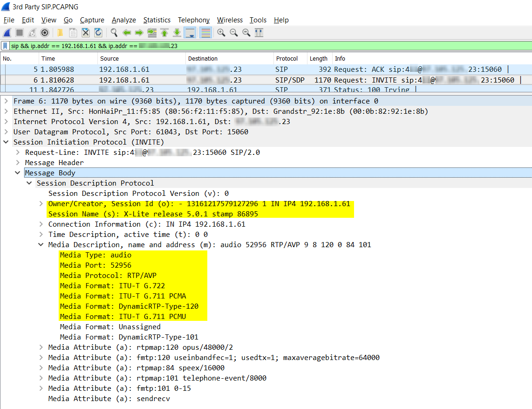
Task: Open the Help menu
Action: tap(281, 20)
